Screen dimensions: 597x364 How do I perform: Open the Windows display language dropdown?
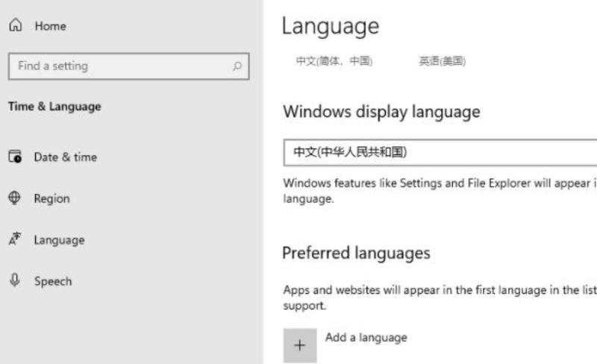[x=440, y=153]
